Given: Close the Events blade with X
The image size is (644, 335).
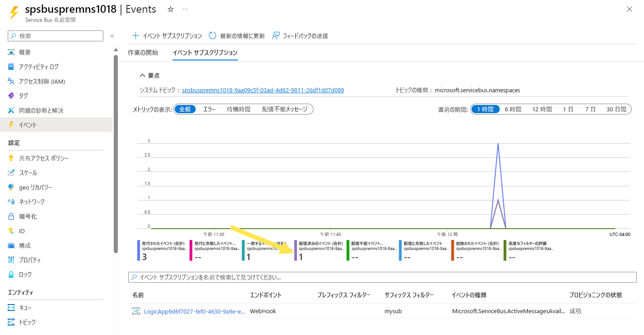Looking at the screenshot, I should [x=629, y=9].
